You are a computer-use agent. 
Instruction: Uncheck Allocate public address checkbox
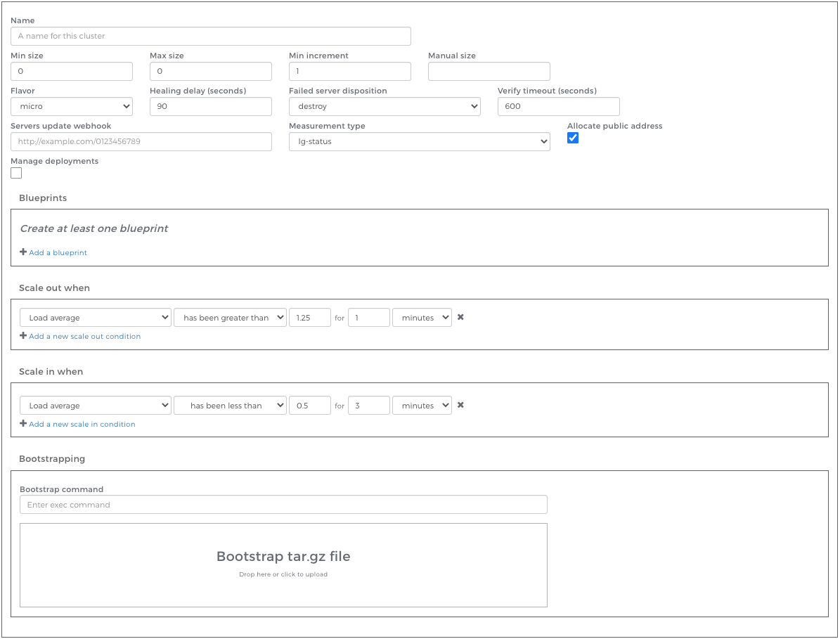click(x=573, y=138)
